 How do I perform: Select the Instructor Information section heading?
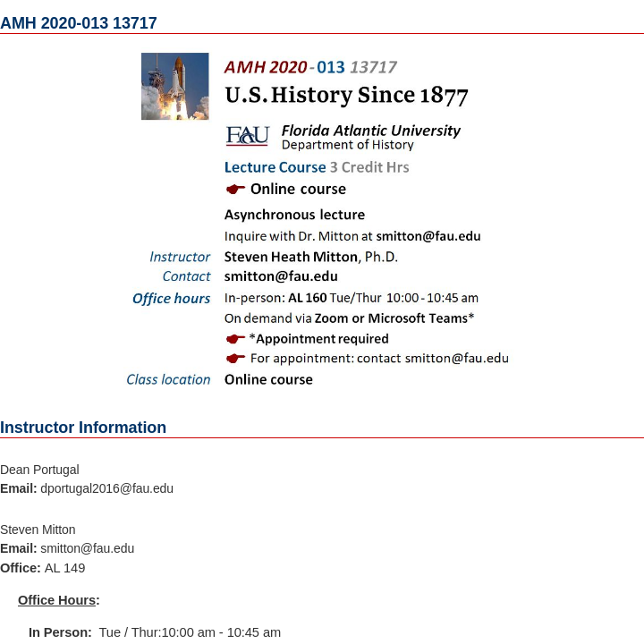tap(83, 428)
